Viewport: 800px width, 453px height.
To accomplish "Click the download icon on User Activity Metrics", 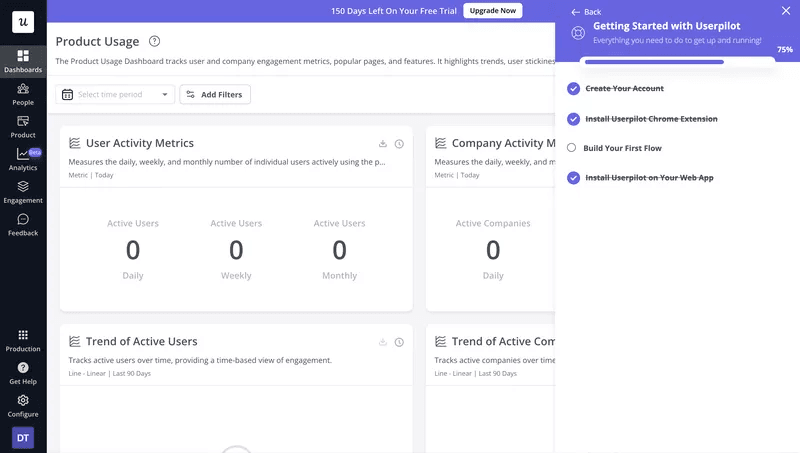I will point(382,144).
